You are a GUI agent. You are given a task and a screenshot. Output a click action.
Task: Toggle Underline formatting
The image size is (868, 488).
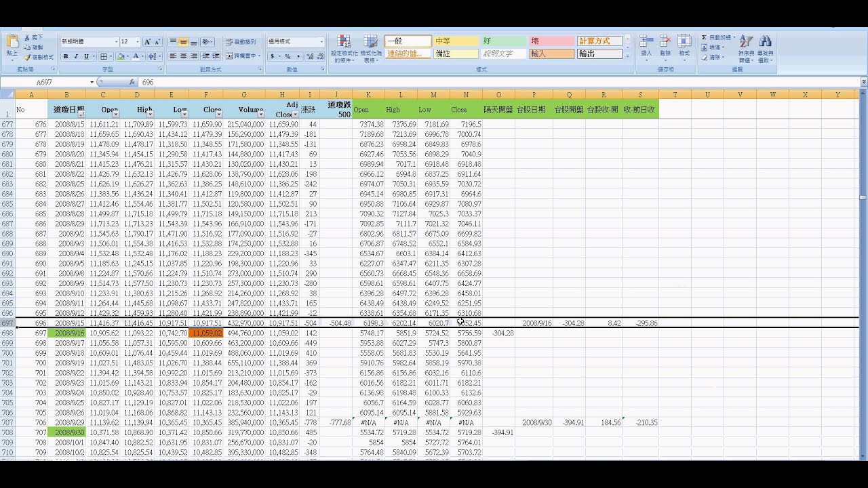[x=86, y=57]
